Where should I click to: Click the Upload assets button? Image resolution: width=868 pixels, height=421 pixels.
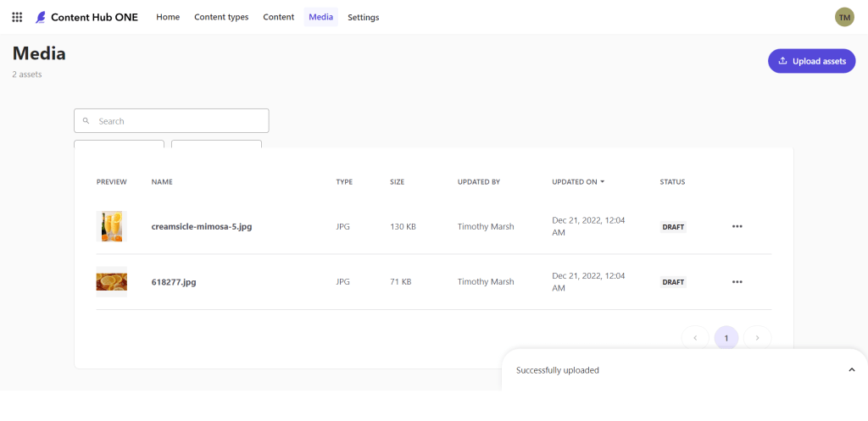811,61
